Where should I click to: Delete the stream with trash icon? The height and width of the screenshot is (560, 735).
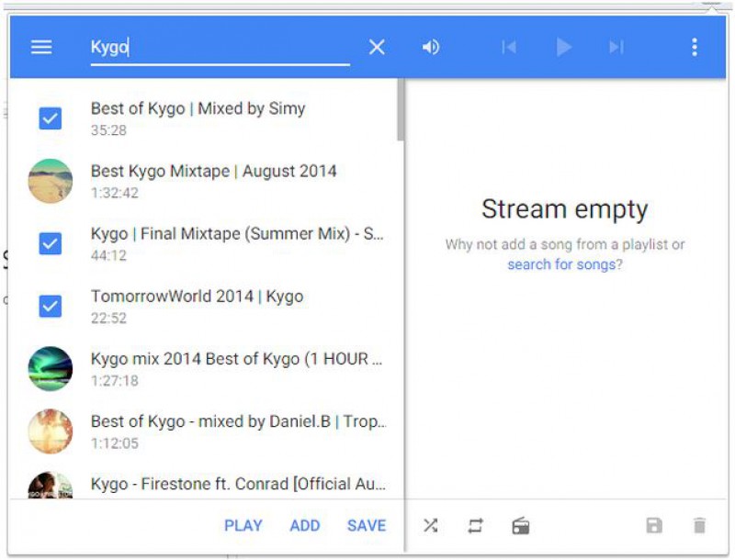(x=699, y=526)
